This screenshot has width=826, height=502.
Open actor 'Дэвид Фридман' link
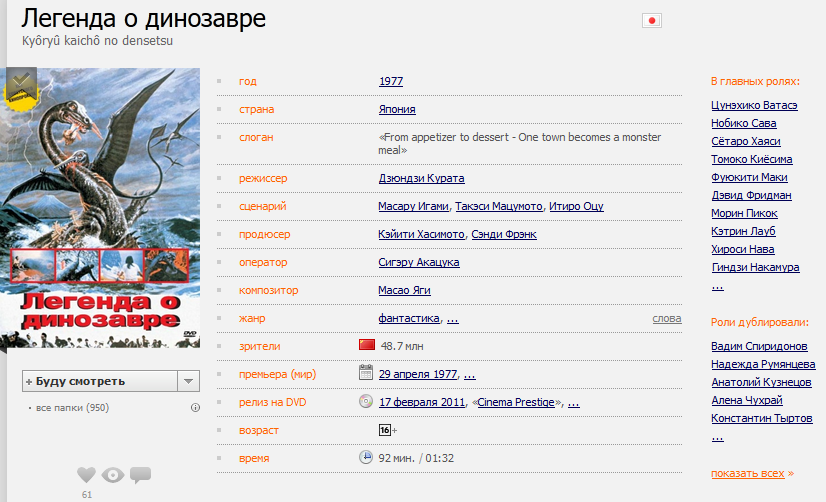point(752,195)
